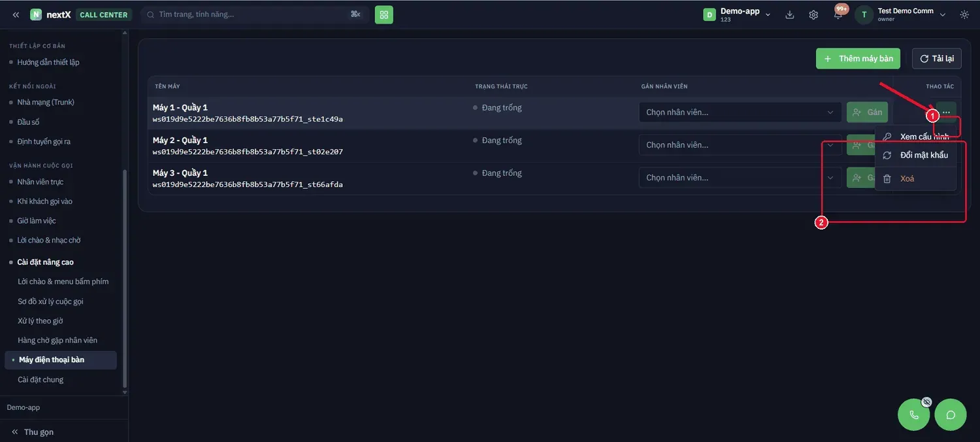This screenshot has width=980, height=442.
Task: Open "Hướng dẫn thiết lập" in sidebar
Action: tap(48, 62)
